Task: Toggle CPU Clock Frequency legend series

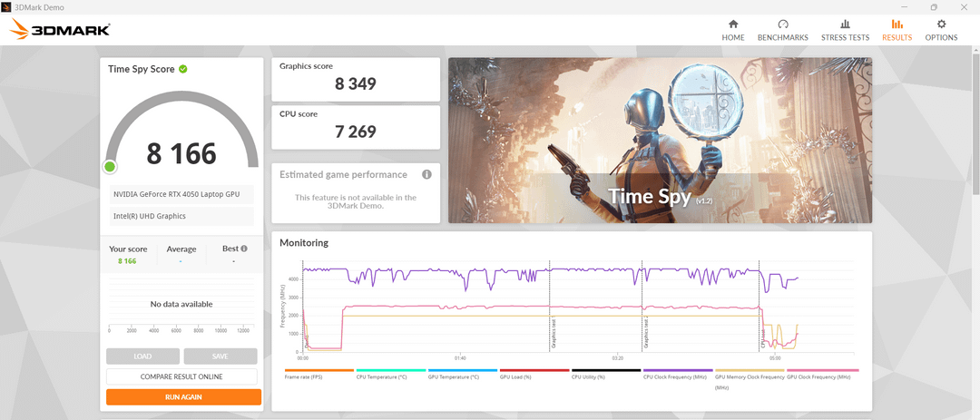Action: (x=678, y=373)
